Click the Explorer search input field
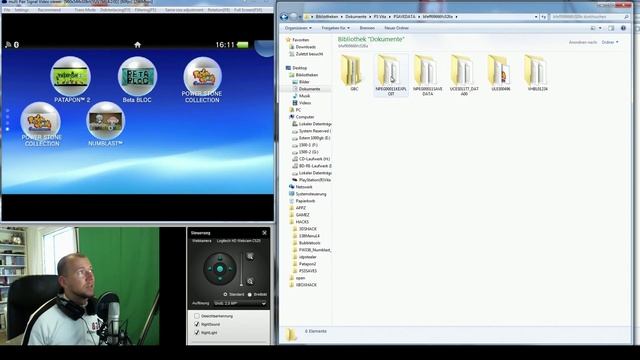Image resolution: width=640 pixels, height=360 pixels. pos(590,17)
